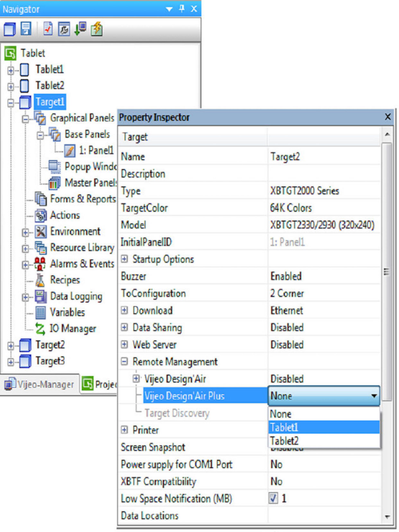Screen dimensions: 399x532
Task: Click the Actions icon
Action: tap(40, 215)
